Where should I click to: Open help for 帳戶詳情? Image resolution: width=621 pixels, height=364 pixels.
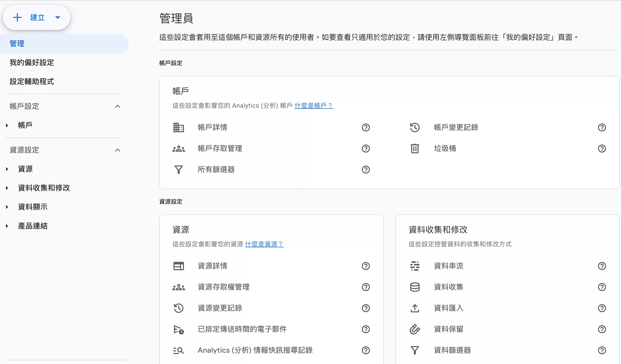tap(366, 127)
